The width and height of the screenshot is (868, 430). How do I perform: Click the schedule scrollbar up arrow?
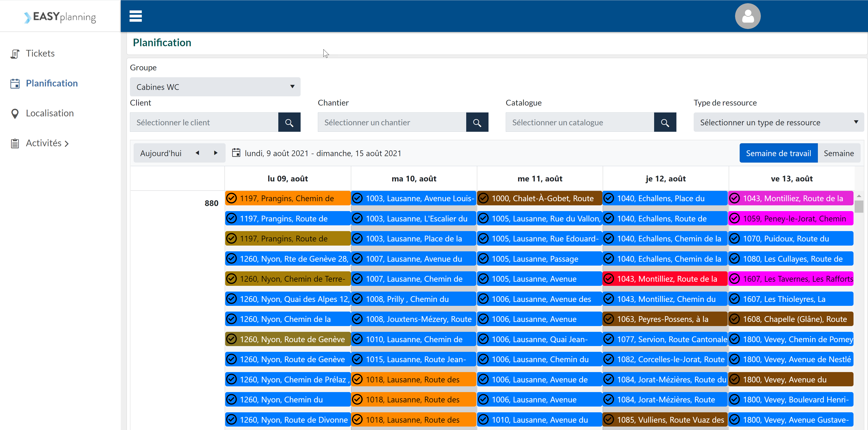point(859,196)
